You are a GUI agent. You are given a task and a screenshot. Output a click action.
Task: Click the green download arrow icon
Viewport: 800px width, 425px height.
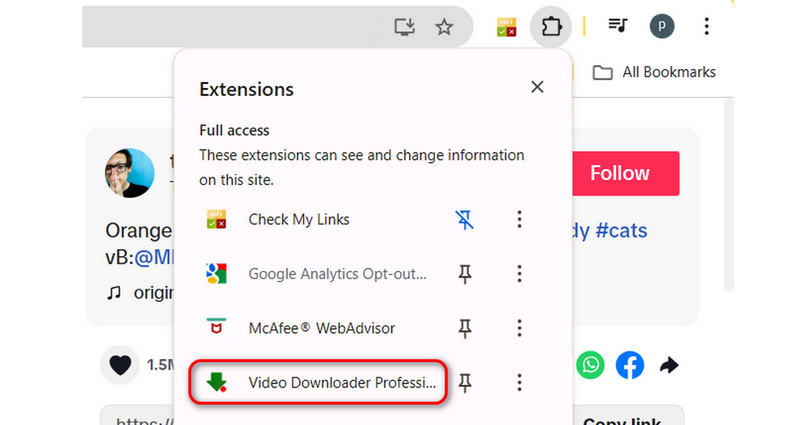click(216, 382)
